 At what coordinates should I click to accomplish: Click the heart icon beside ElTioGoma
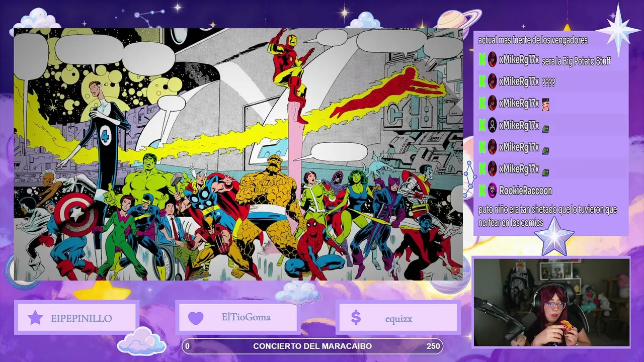point(196,318)
